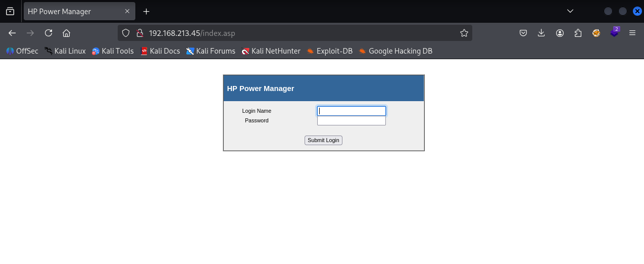Click the shield tracking protection icon
This screenshot has width=644, height=264.
(x=127, y=33)
